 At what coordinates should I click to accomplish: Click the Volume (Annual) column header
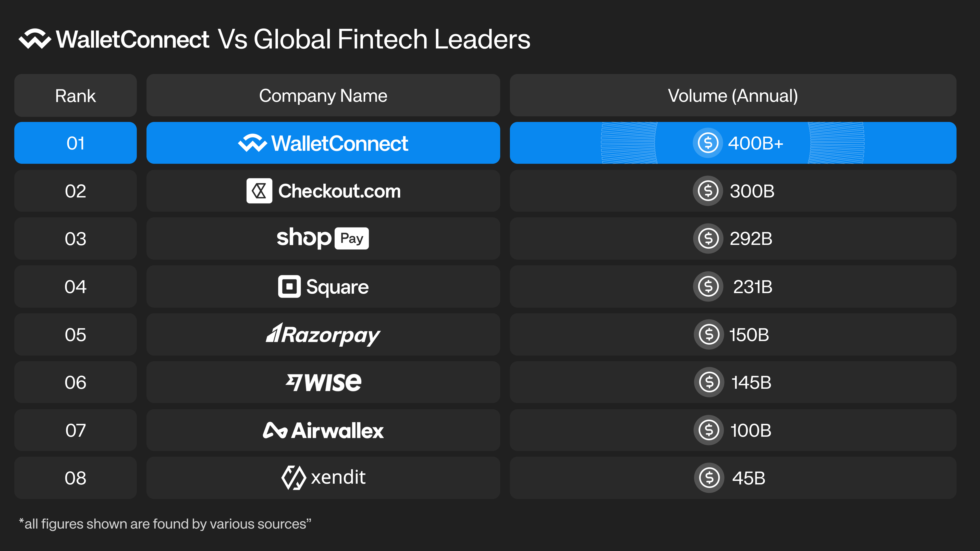tap(733, 95)
